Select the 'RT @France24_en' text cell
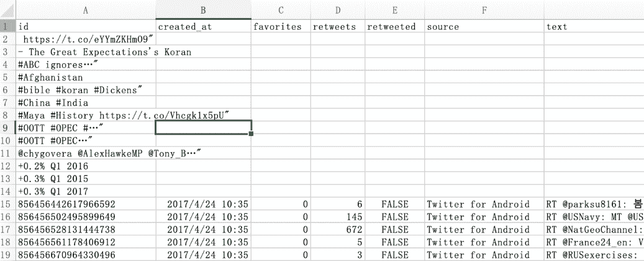This screenshot has height=261, width=644. pos(593,242)
